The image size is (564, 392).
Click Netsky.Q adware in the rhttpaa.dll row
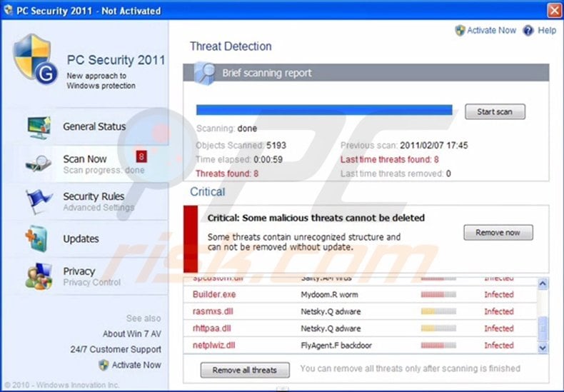[331, 328]
